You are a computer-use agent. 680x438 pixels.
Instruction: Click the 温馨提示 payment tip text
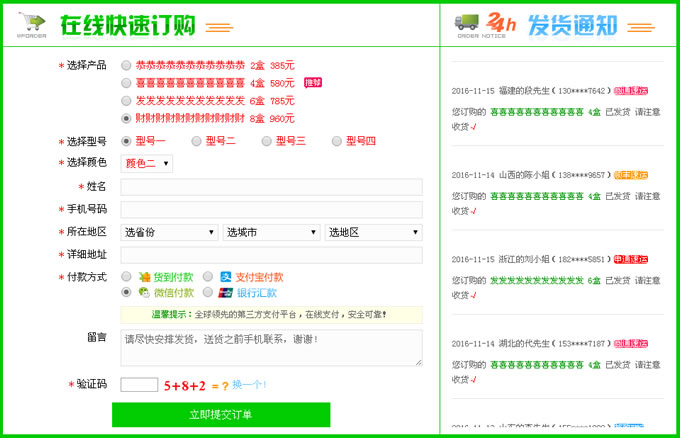[269, 314]
